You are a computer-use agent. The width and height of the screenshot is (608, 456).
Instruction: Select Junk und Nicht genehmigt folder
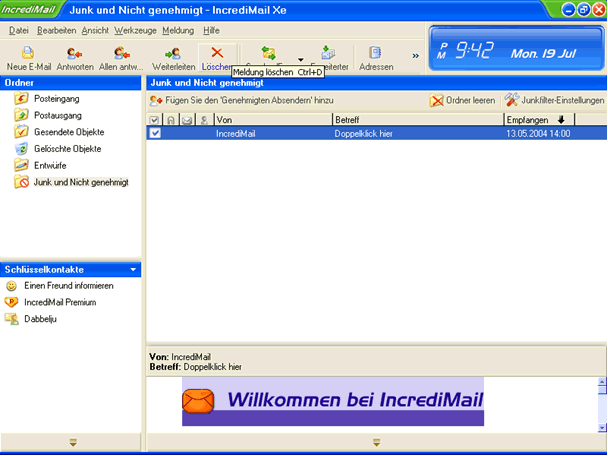coord(81,182)
